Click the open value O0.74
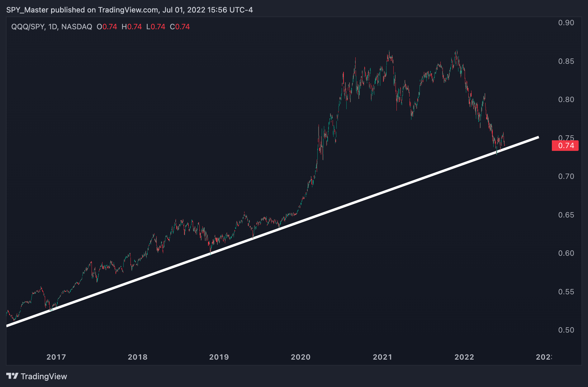Viewport: 588px width, 387px height. pyautogui.click(x=107, y=27)
